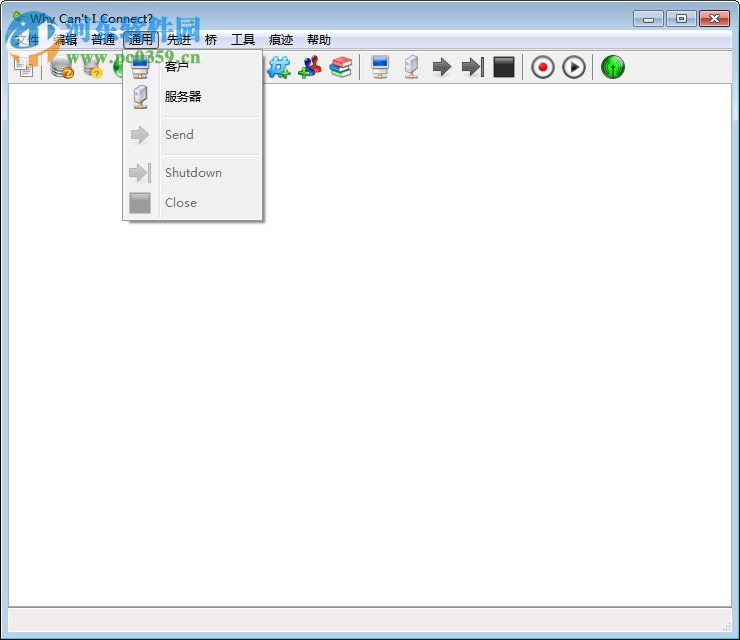Click the stacked books toolbar icon
The height and width of the screenshot is (640, 740).
pos(341,67)
